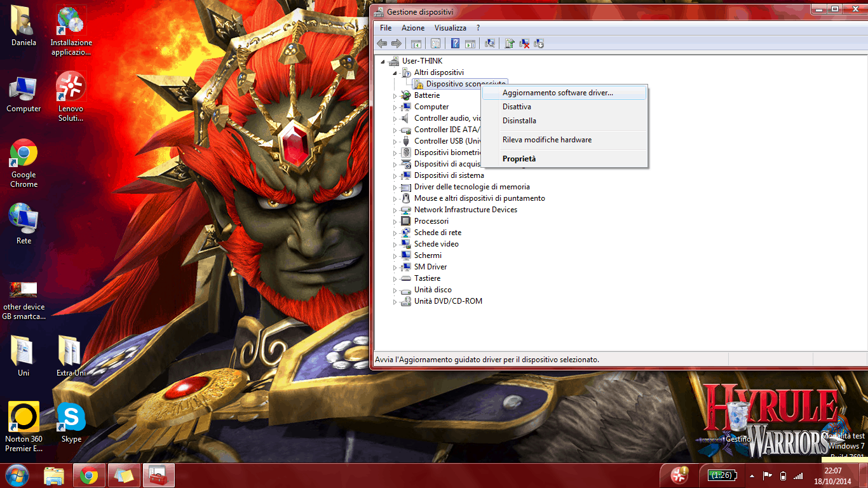Image resolution: width=868 pixels, height=488 pixels.
Task: Select the Extra Uni folder on desktop
Action: (x=71, y=356)
